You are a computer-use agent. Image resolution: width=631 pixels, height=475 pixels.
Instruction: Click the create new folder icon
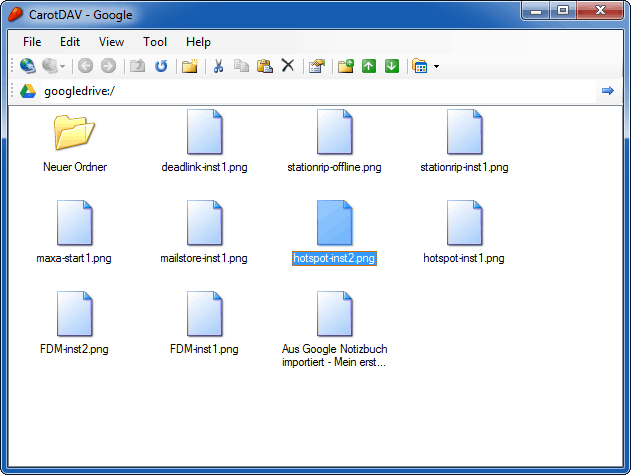(346, 66)
